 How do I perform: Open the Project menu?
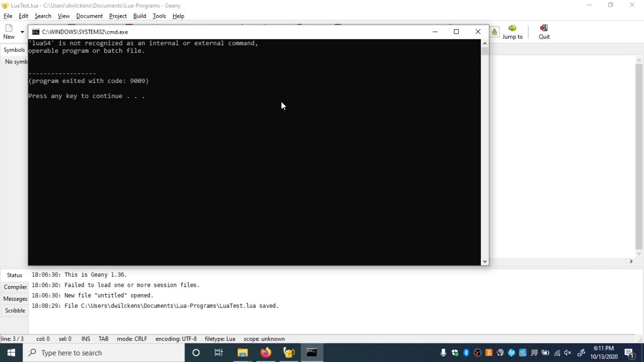[x=118, y=16]
